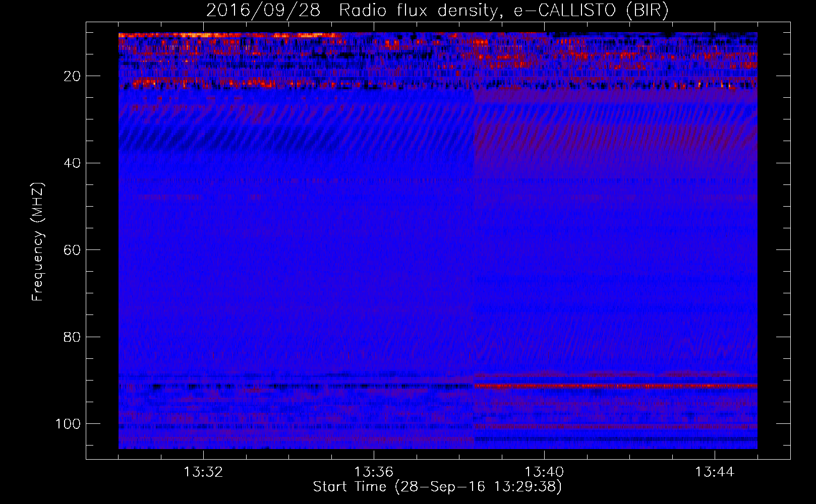
Task: Click the 20 MHz frequency tick label
Action: (72, 76)
